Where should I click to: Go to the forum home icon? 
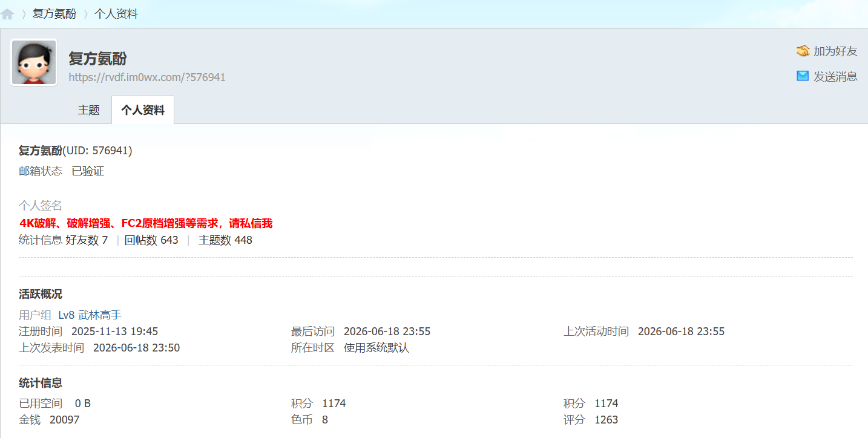pos(8,15)
